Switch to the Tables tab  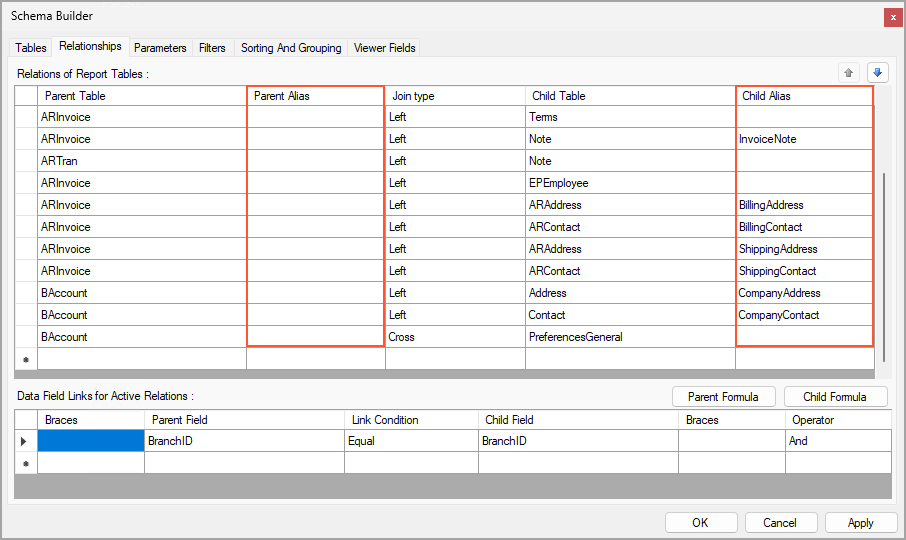[31, 48]
